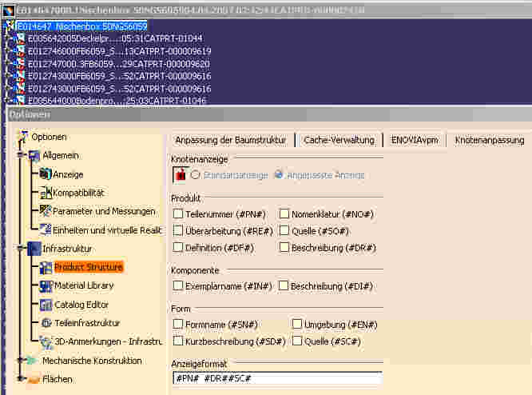Select Teileinfrastruktur in options tree
The width and height of the screenshot is (532, 395).
tap(87, 323)
